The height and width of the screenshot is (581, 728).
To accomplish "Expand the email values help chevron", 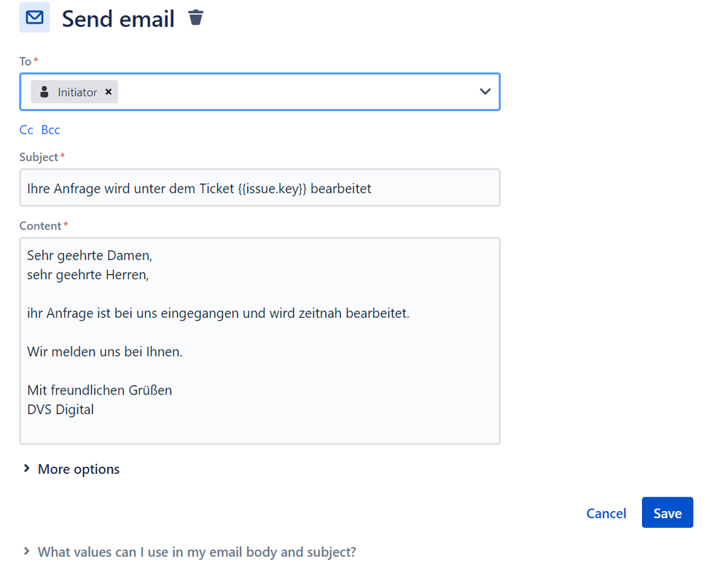I will 26,551.
